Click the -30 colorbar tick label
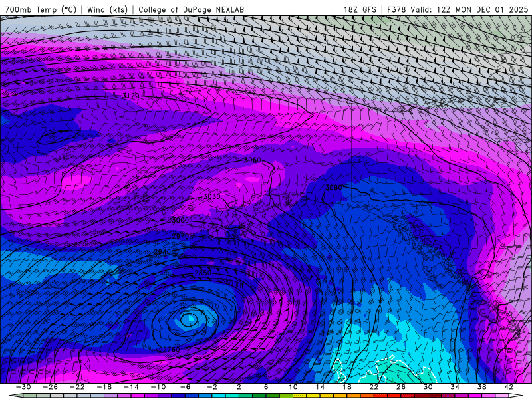This screenshot has width=532, height=399. pyautogui.click(x=23, y=387)
